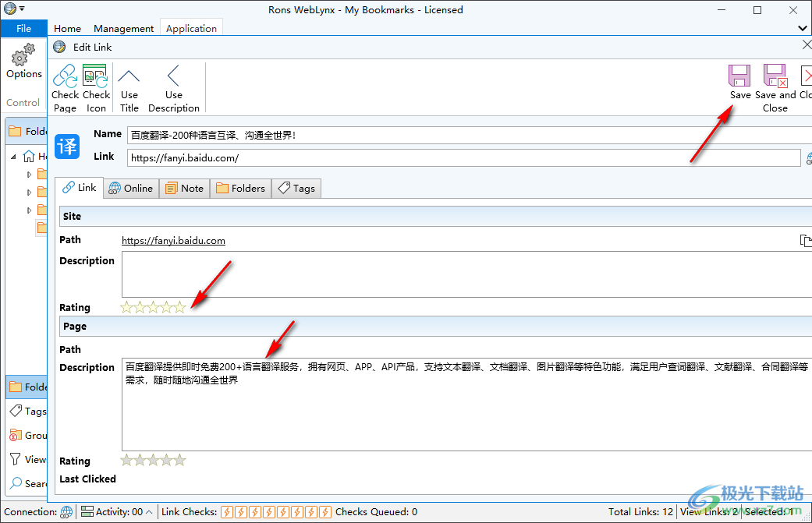Screen dimensions: 812x523
Task: Collapse the Home node in folder tree
Action: coord(16,156)
